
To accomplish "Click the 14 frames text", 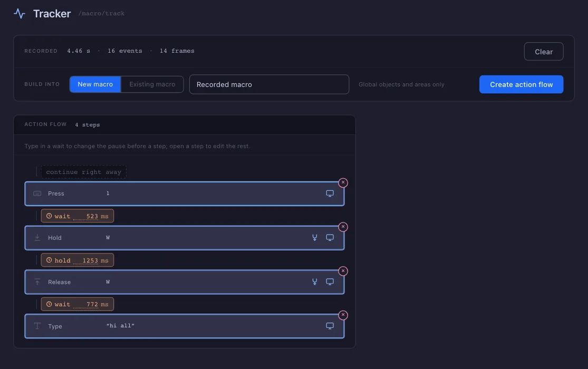I will (x=177, y=51).
